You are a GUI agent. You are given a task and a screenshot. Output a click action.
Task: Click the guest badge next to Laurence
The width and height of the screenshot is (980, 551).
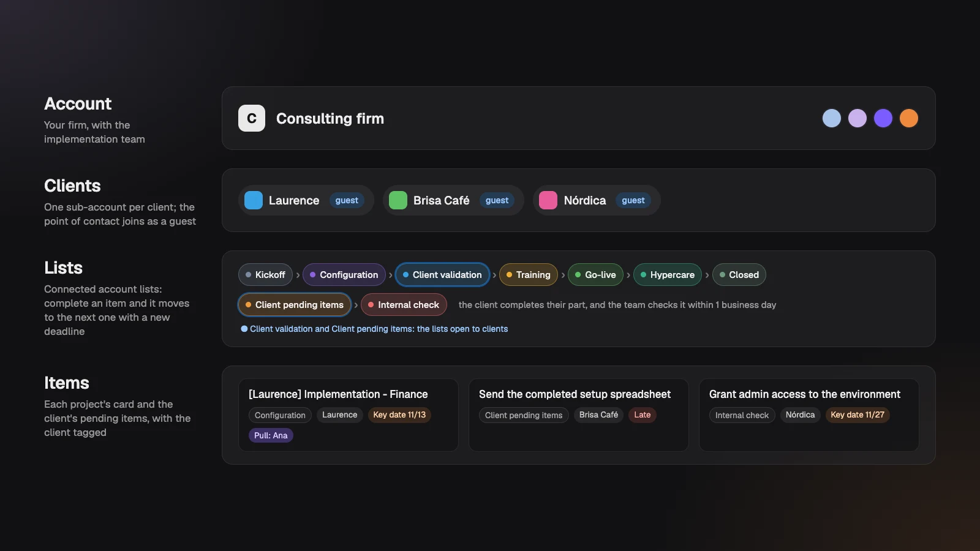coord(347,200)
